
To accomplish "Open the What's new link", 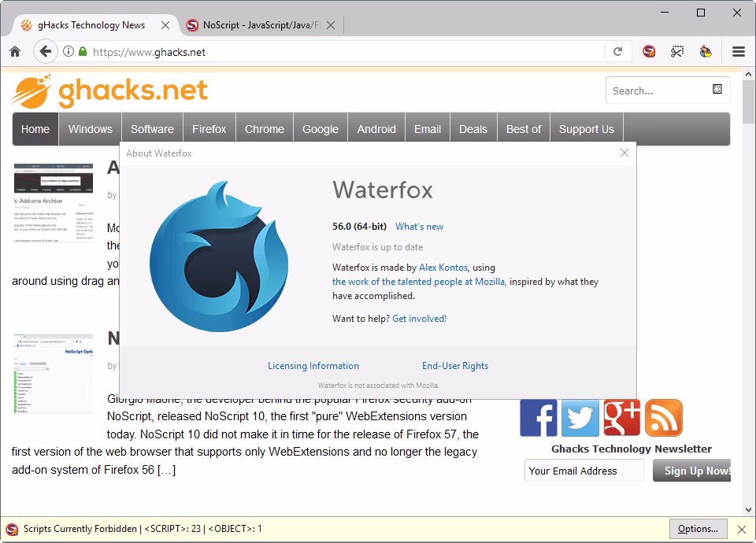I will point(420,227).
